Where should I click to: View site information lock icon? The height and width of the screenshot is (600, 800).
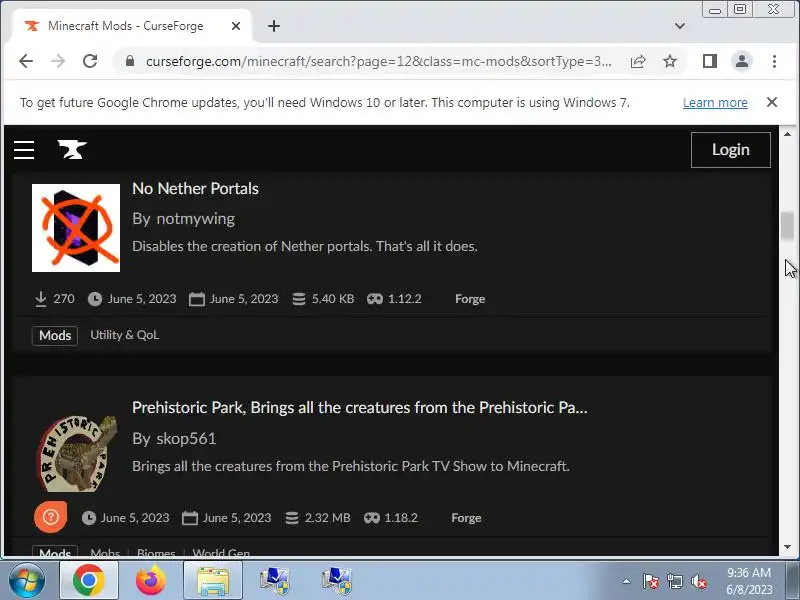[130, 61]
